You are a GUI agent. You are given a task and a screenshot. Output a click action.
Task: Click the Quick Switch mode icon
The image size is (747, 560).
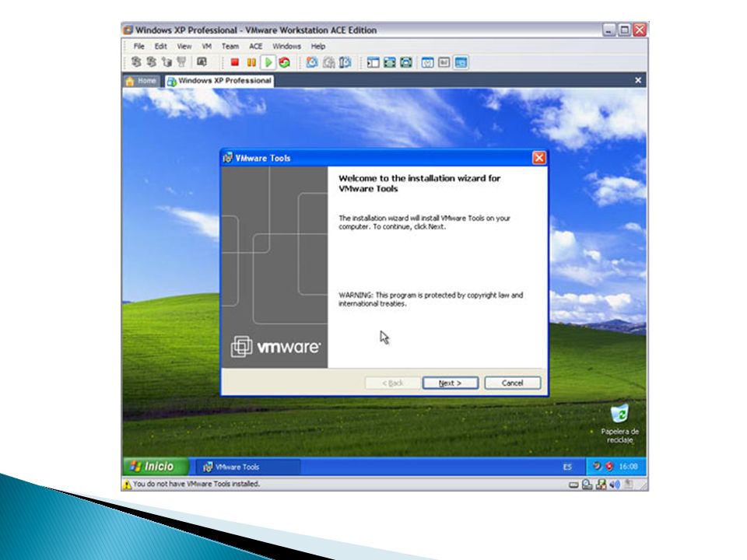[406, 62]
